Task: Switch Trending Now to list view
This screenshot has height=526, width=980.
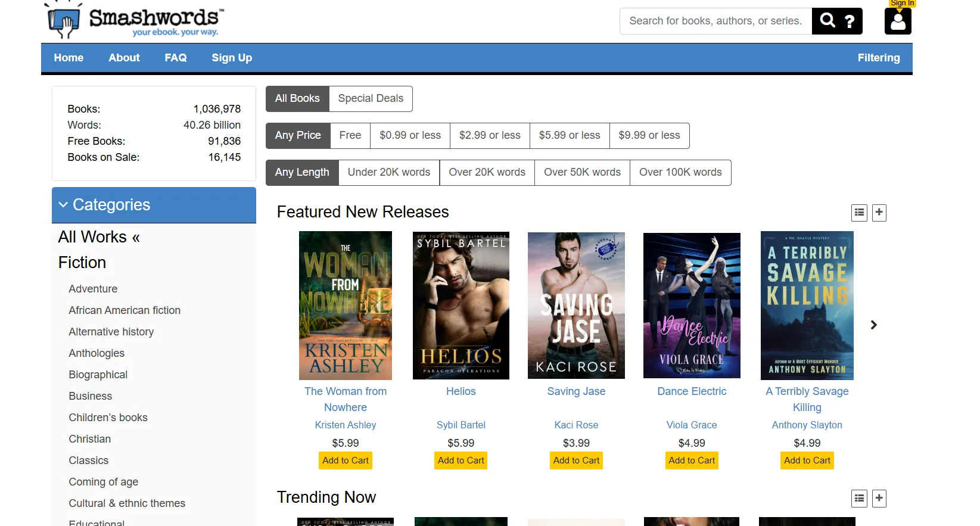Action: click(x=859, y=498)
